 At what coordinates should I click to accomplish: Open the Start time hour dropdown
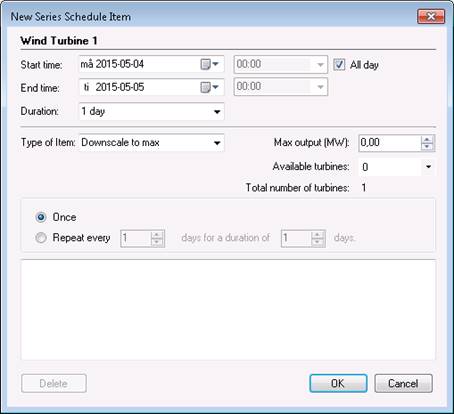tap(320, 64)
